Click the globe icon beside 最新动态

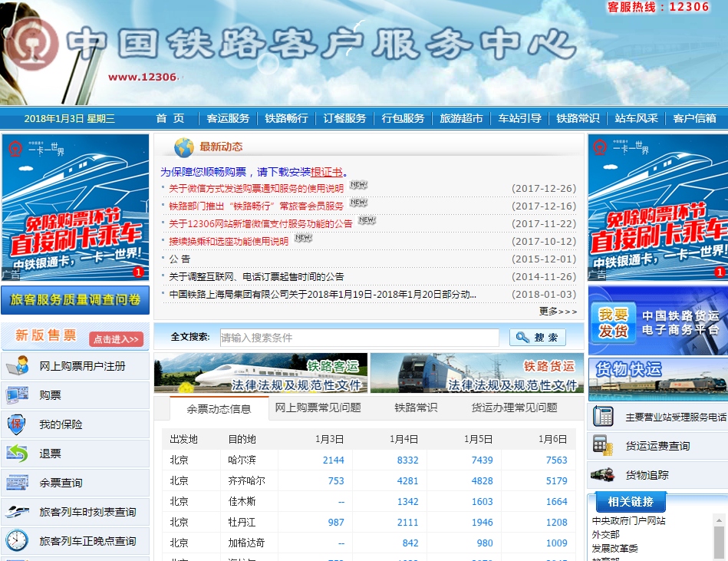[184, 147]
